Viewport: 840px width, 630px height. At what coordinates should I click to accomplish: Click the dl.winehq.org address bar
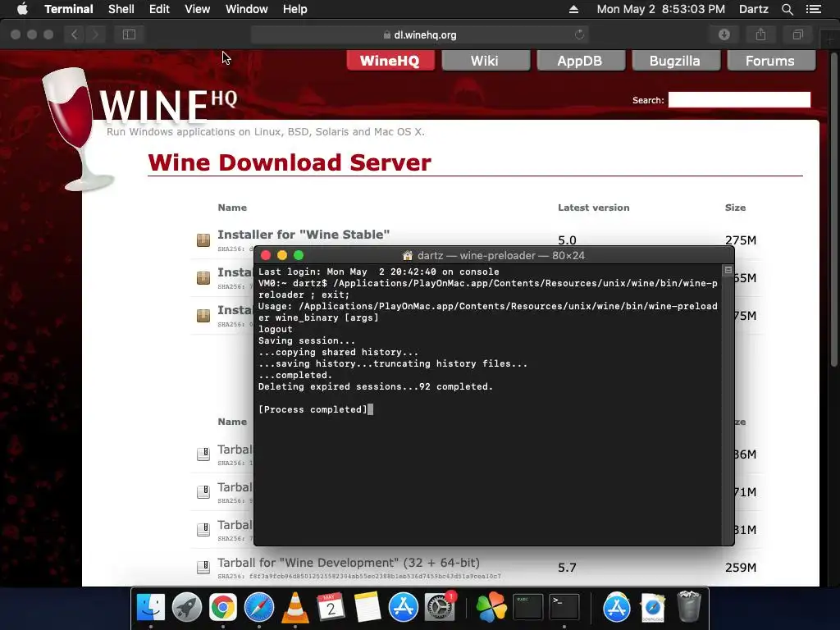(420, 34)
